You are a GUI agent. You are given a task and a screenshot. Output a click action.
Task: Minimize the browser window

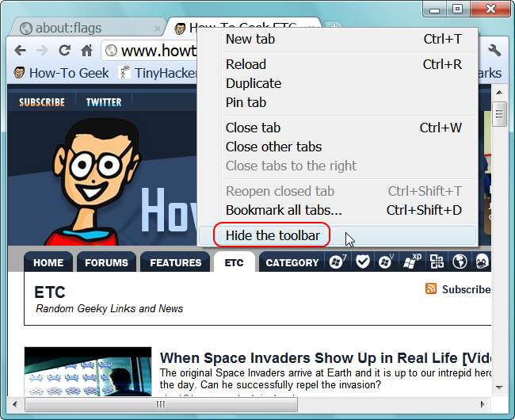434,10
